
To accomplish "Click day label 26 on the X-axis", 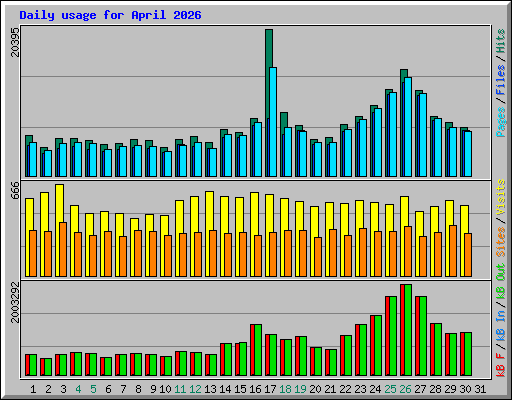I will (x=405, y=389).
